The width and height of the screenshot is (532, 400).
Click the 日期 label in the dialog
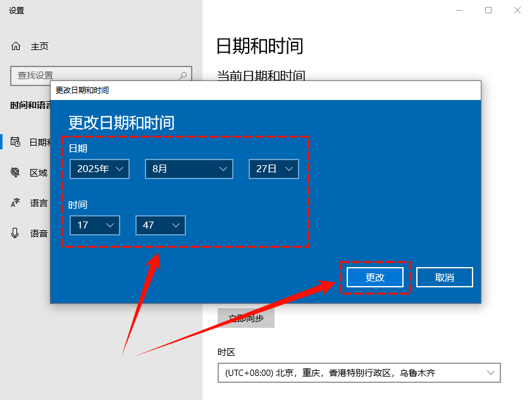(x=78, y=148)
